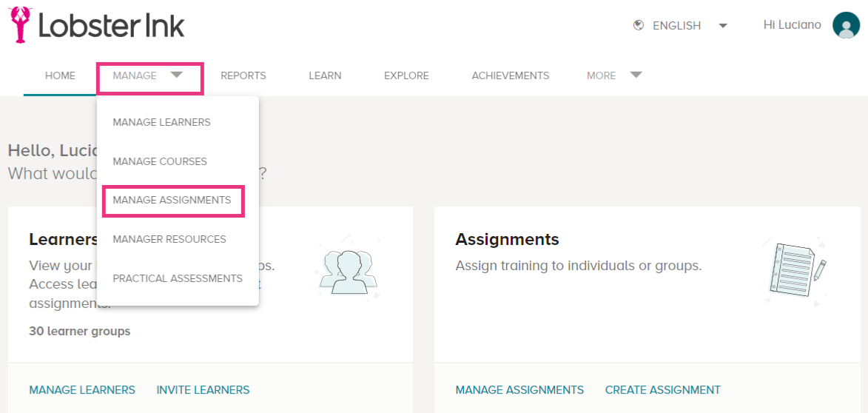Click the Hi Luciano greeting
Viewport: 868px width, 413px height.
(793, 25)
